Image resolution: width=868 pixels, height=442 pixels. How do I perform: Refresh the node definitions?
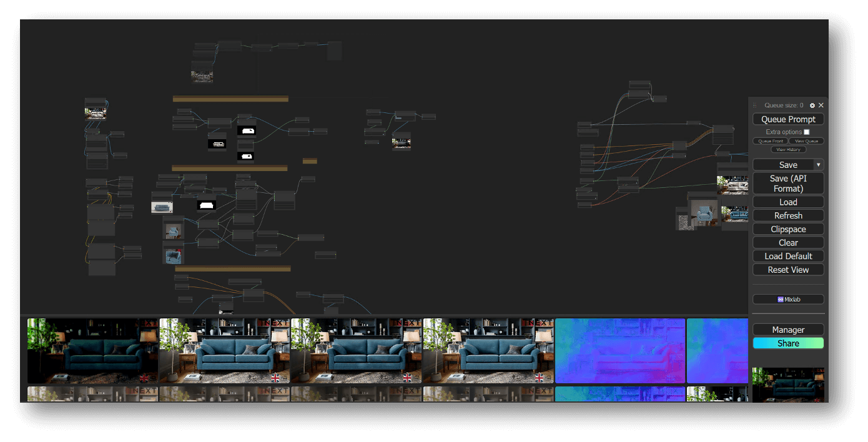[x=788, y=215]
